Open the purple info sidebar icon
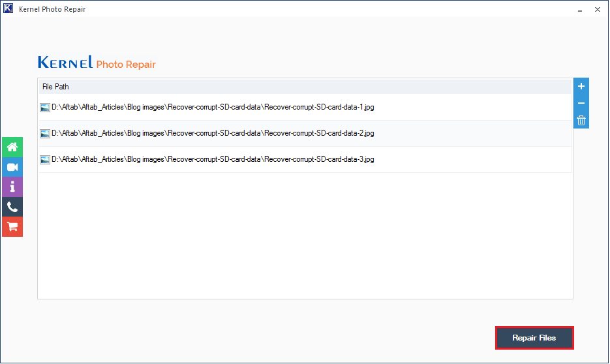The image size is (610, 364). point(12,187)
